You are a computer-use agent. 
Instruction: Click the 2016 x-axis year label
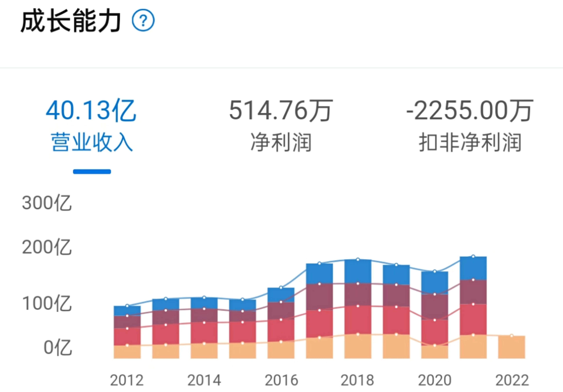[281, 380]
